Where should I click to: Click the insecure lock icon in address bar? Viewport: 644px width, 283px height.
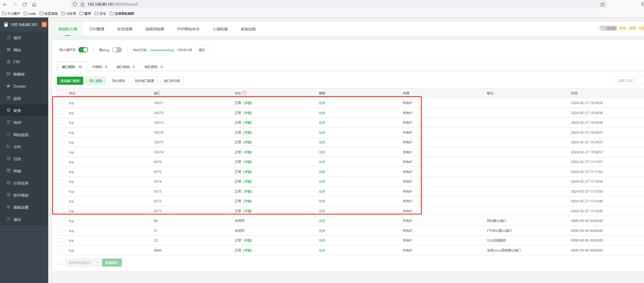pyautogui.click(x=82, y=4)
